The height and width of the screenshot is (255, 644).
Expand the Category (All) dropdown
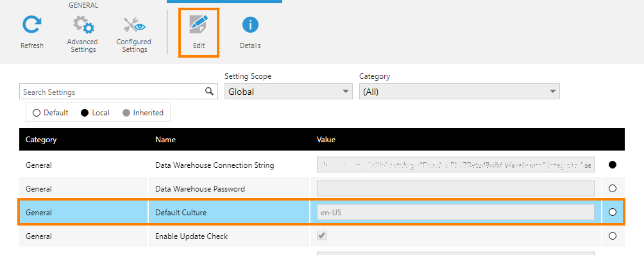click(x=459, y=92)
